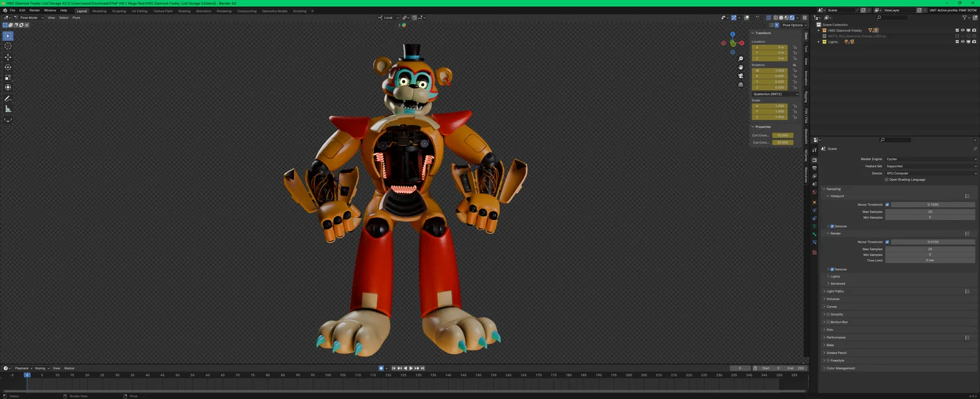980x399 pixels.
Task: Open the Tool properties tab icon
Action: click(815, 150)
